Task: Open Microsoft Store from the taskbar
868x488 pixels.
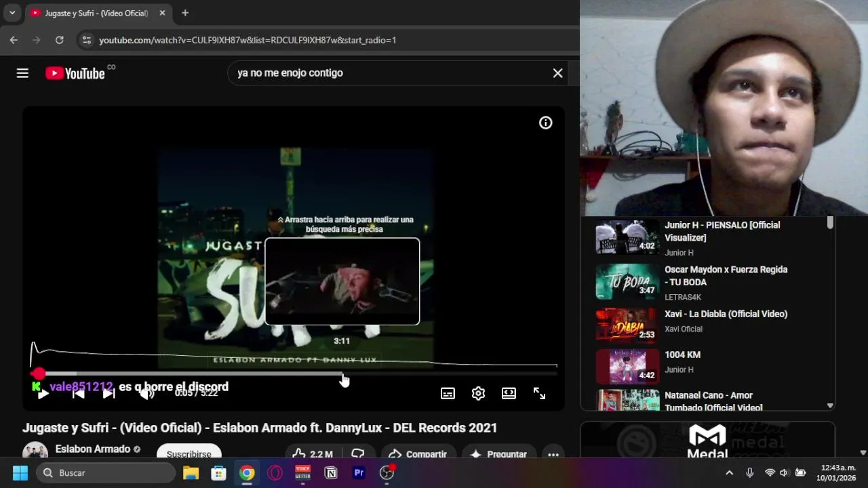Action: click(x=218, y=473)
